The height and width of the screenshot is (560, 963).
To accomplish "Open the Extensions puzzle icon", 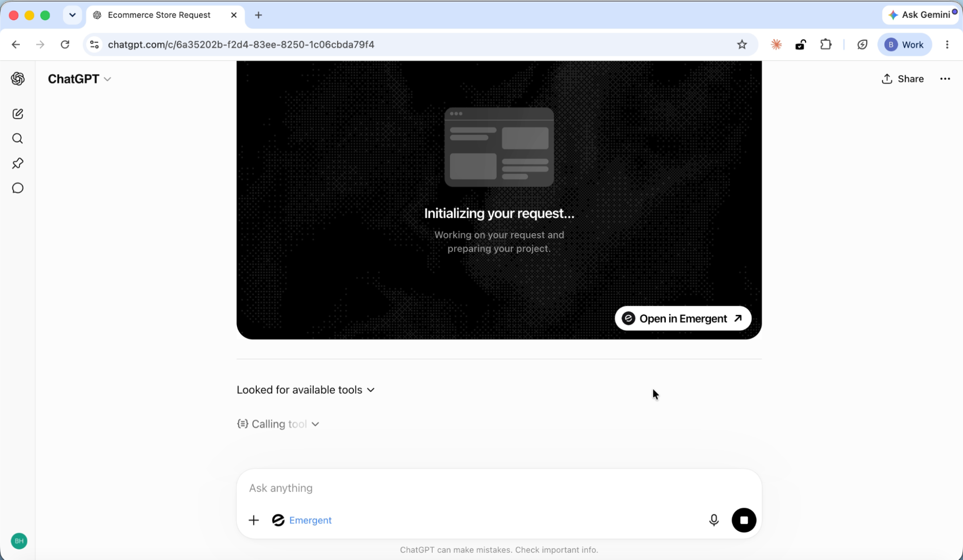I will (x=826, y=44).
